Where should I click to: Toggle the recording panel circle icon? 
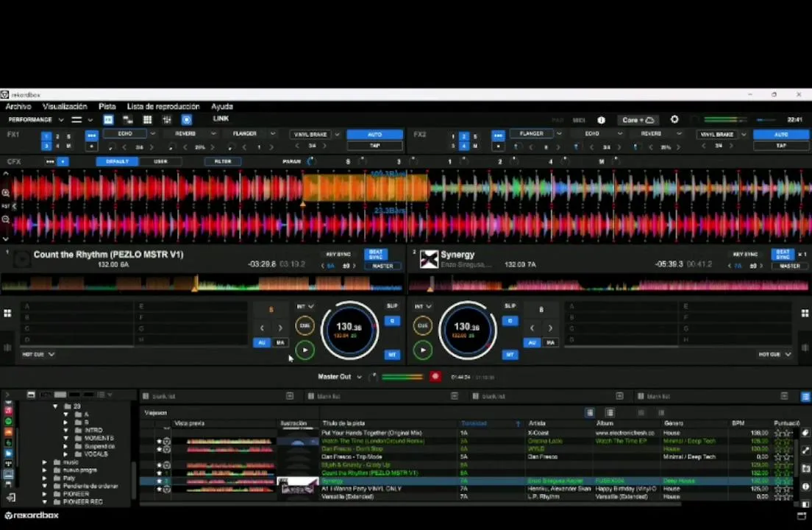point(186,120)
